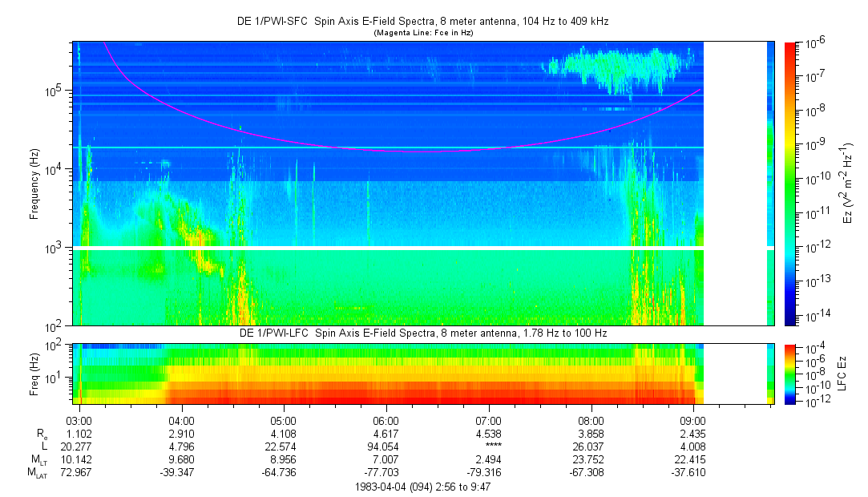This screenshot has width=868, height=497.
Task: Click the MLAT value '-39.347'
Action: [x=179, y=472]
